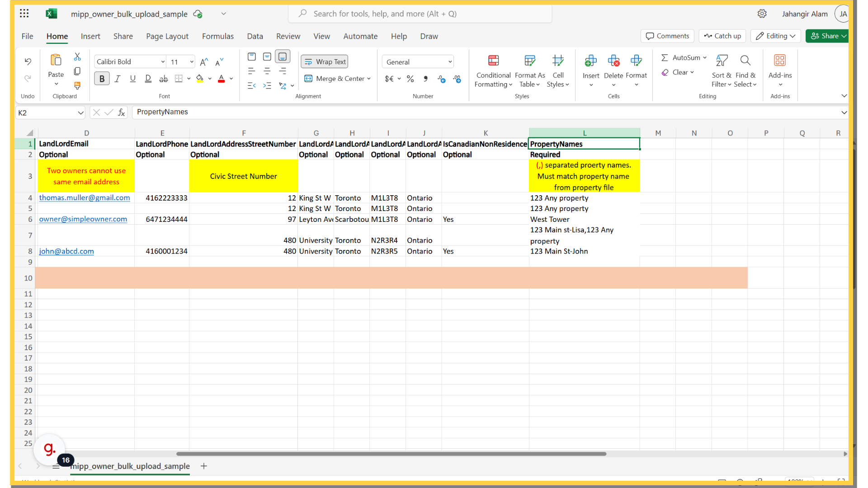Click the green Share button

tap(826, 36)
